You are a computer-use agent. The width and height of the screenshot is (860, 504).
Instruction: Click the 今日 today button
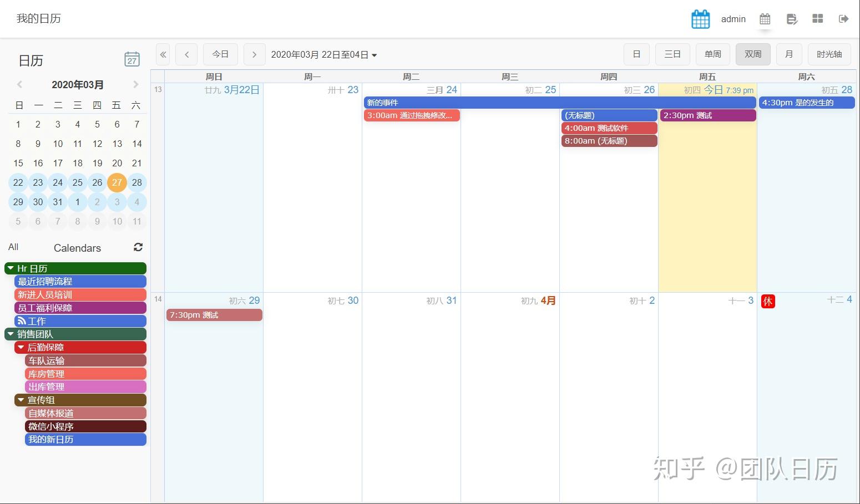click(x=220, y=54)
